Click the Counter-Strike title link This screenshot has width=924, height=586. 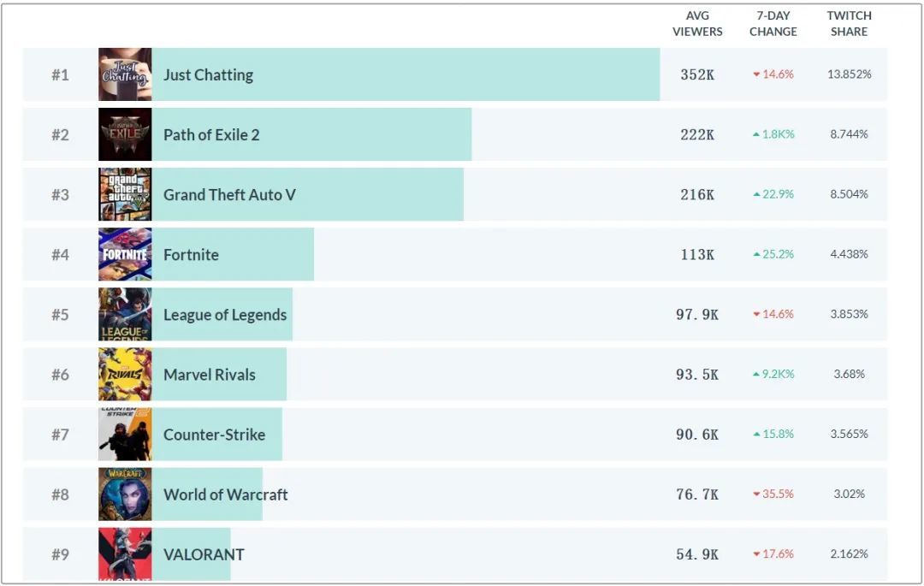[214, 434]
